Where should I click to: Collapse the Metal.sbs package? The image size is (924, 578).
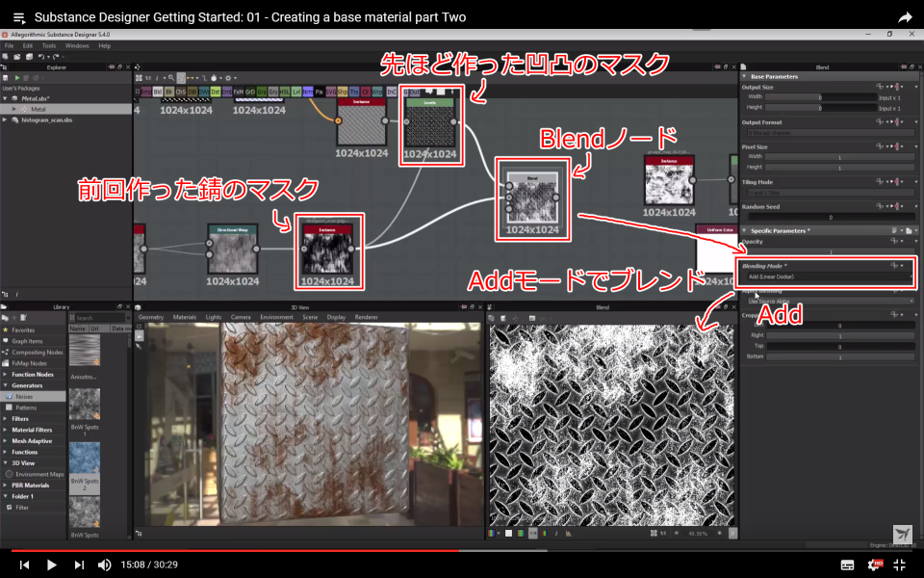pos(6,98)
